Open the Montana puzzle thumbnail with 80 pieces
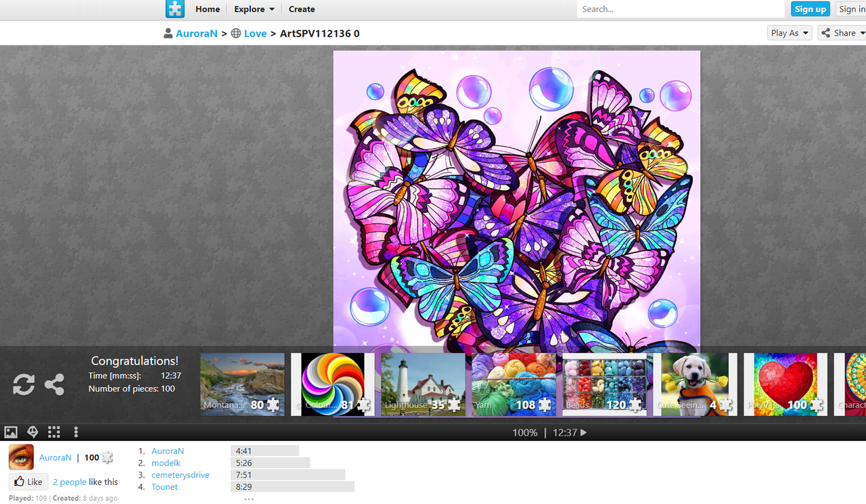The image size is (866, 504). point(242,384)
